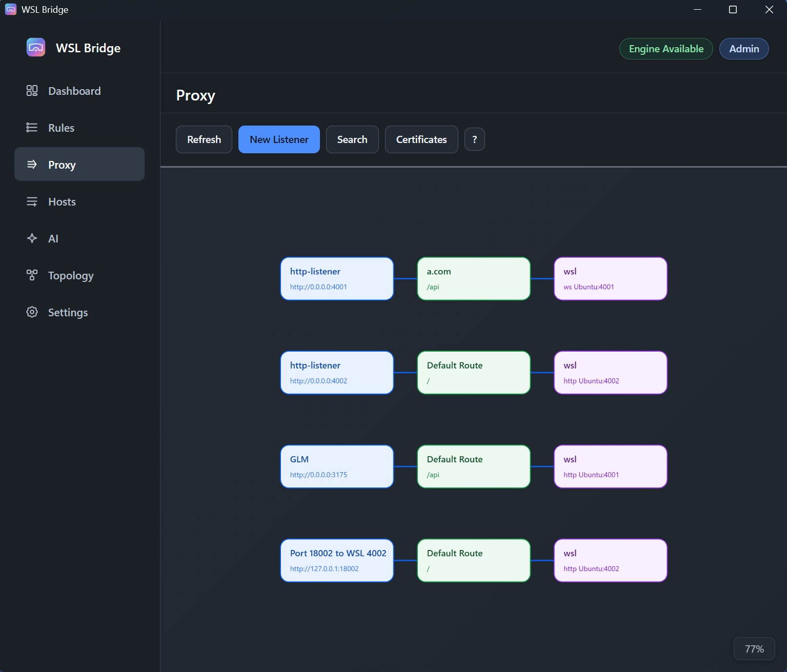
Task: Refresh the proxy list
Action: point(204,139)
